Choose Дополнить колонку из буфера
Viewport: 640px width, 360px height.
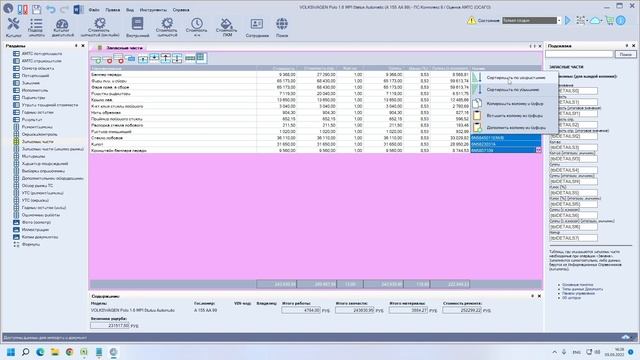point(515,127)
